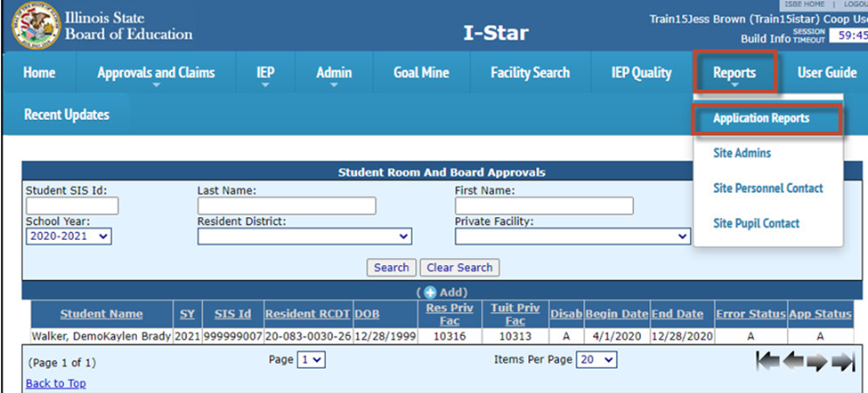The width and height of the screenshot is (868, 393).
Task: Click the Clear Search button
Action: pyautogui.click(x=459, y=268)
